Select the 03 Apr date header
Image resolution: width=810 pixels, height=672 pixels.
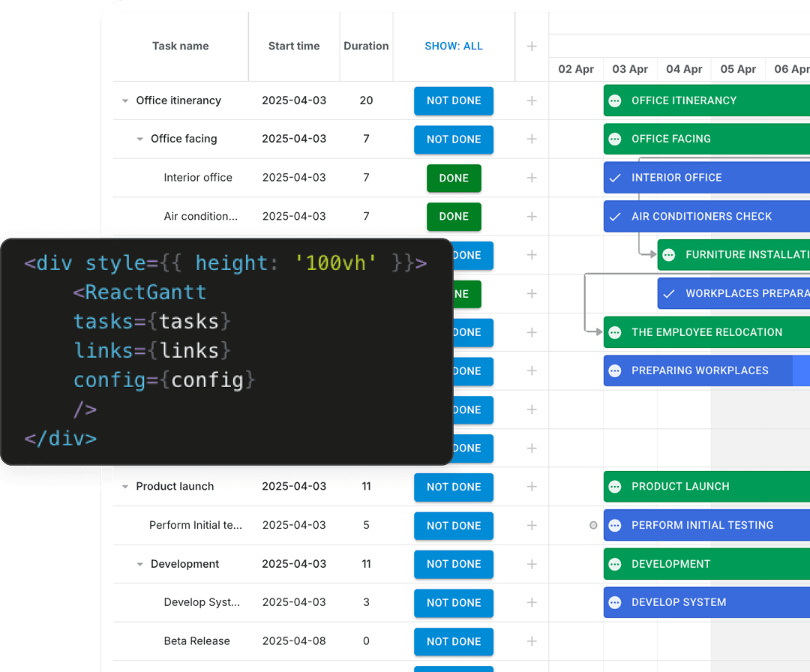(630, 69)
